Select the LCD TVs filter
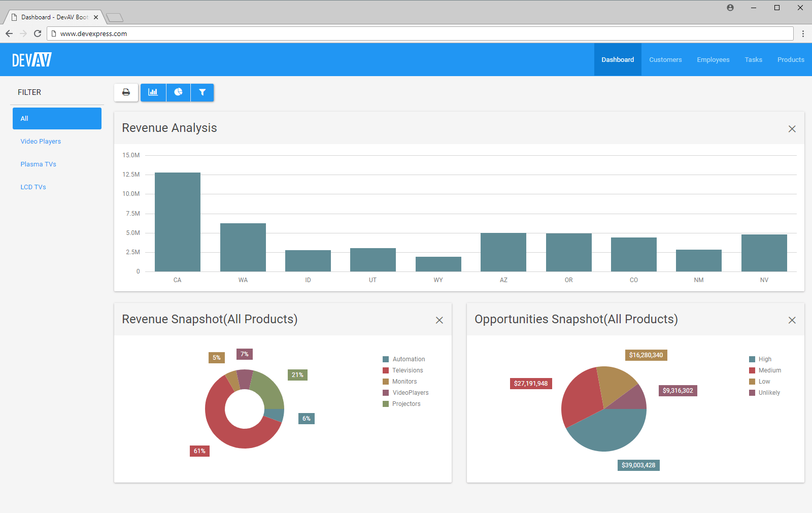 point(33,187)
